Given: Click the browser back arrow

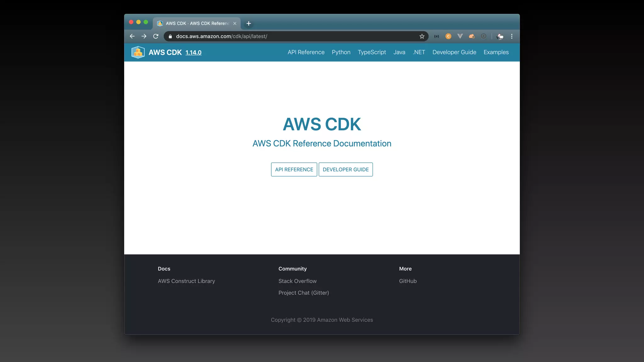Looking at the screenshot, I should [132, 36].
